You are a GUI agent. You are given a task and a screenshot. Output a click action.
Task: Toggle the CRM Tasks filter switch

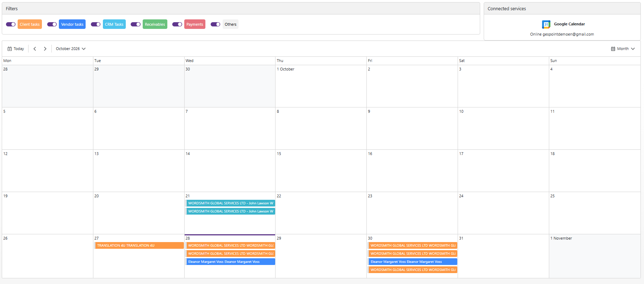pos(95,24)
